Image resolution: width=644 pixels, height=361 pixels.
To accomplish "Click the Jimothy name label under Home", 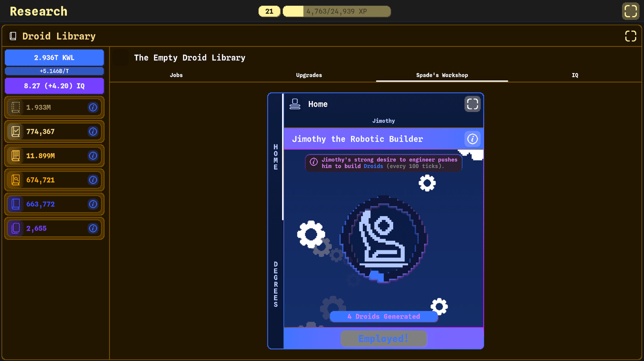I will 384,121.
